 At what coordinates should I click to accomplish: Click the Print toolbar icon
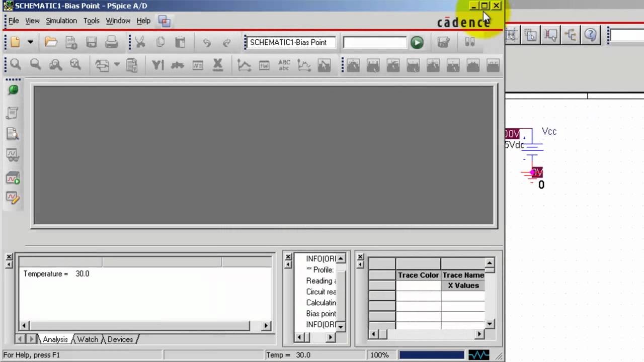(x=112, y=42)
